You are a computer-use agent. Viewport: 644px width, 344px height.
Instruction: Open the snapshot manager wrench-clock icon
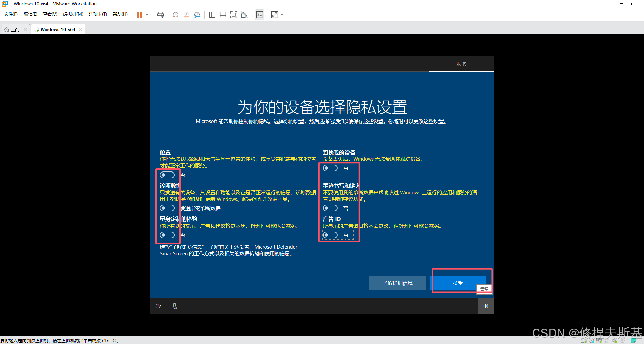coord(197,15)
